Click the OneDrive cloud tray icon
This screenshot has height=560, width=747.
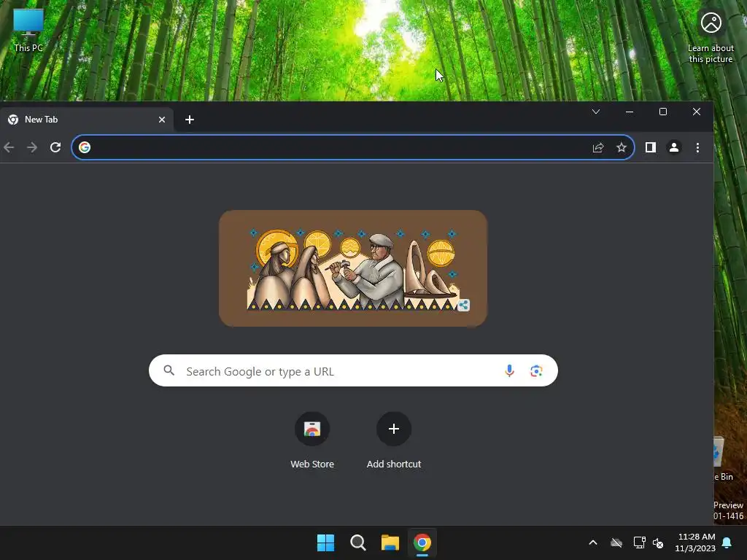point(616,542)
